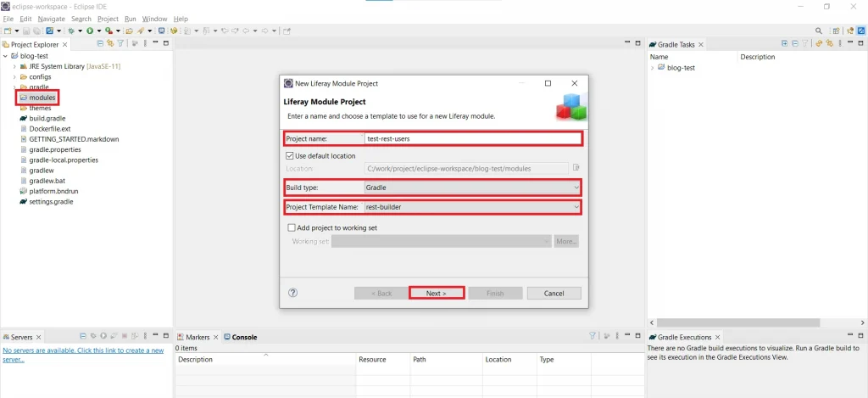Select settings.gradle in Project Explorer

tap(51, 202)
